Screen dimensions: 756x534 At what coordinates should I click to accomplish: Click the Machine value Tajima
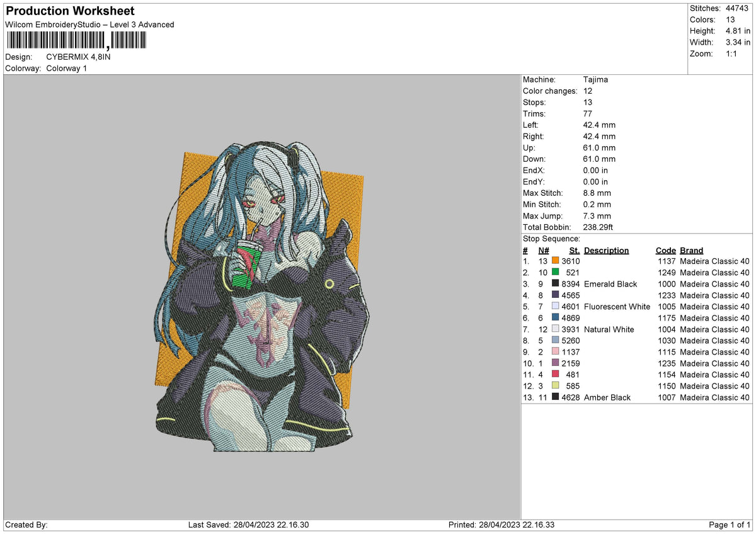(595, 79)
